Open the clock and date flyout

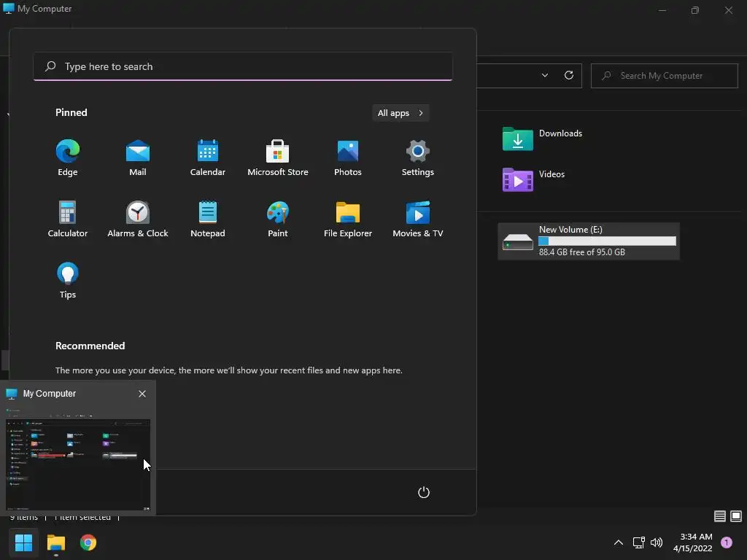(693, 542)
